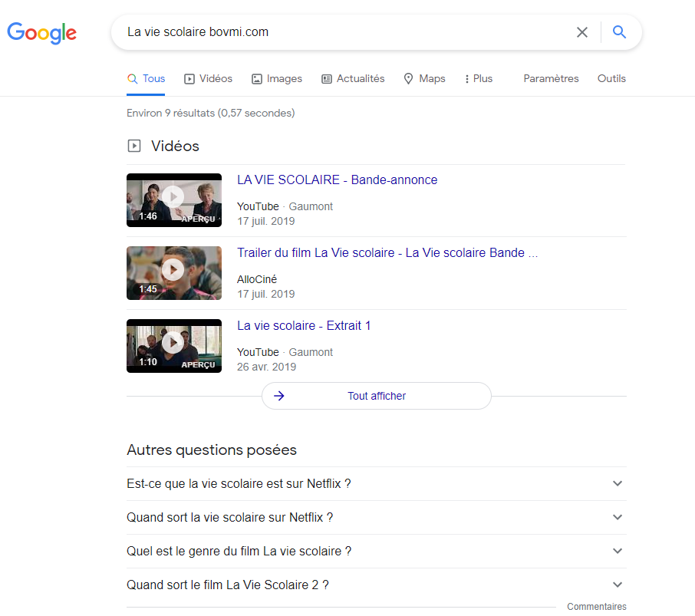Click the results count 'Environ 9 résultats' text
Image resolution: width=695 pixels, height=616 pixels.
click(210, 113)
